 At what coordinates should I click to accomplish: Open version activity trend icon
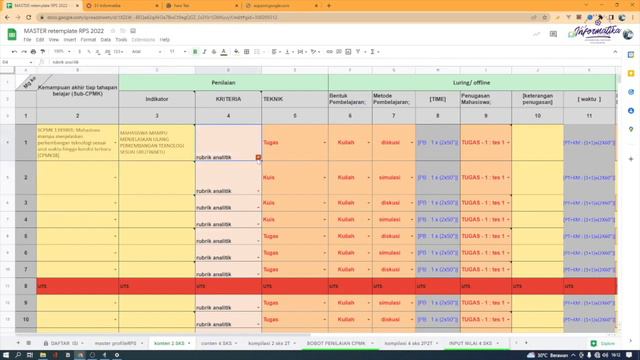(536, 34)
